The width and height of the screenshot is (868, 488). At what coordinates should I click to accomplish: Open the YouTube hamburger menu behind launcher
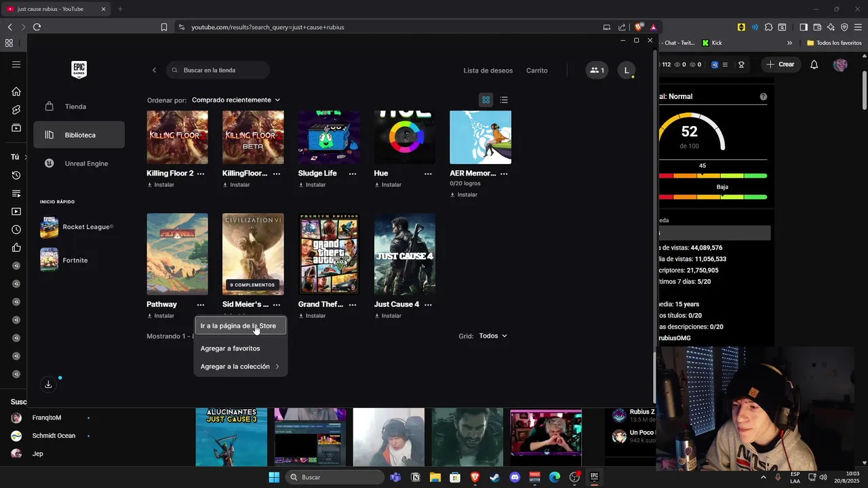[16, 64]
